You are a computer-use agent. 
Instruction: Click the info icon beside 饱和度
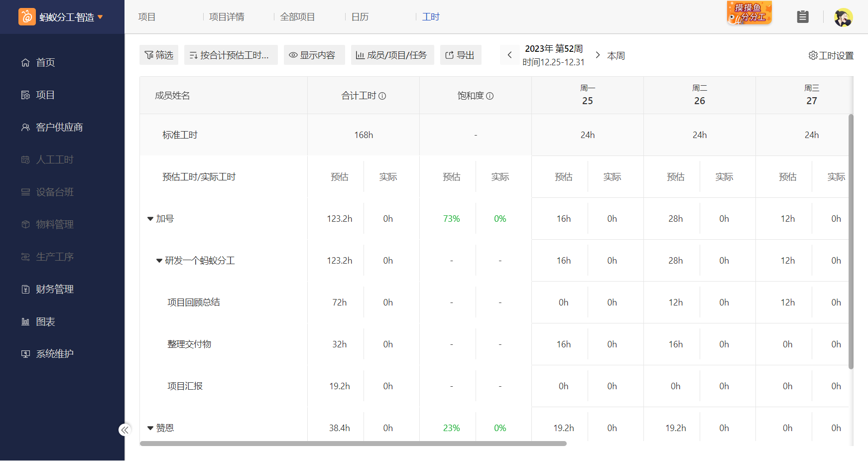(x=490, y=96)
